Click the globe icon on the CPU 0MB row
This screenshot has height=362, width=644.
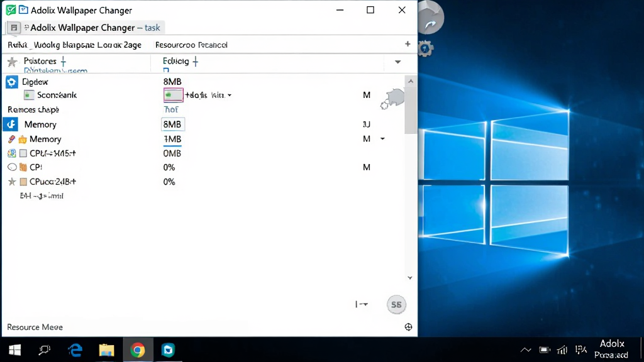(11, 153)
